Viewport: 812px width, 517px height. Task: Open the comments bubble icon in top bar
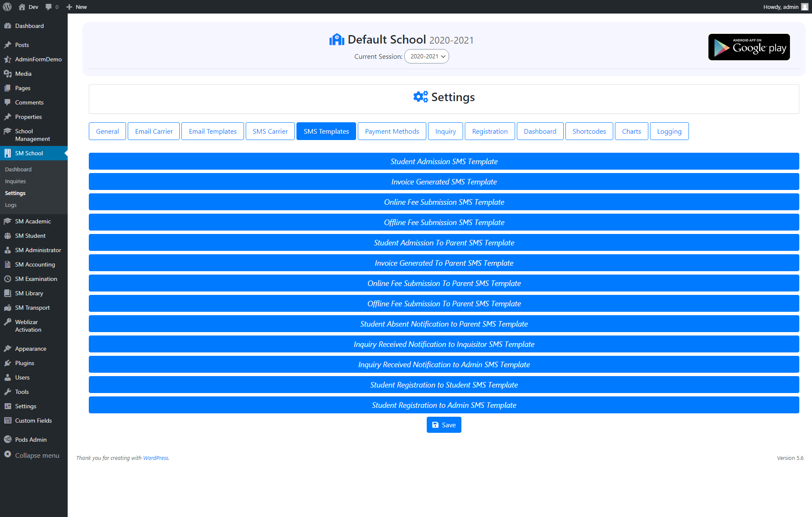click(48, 7)
